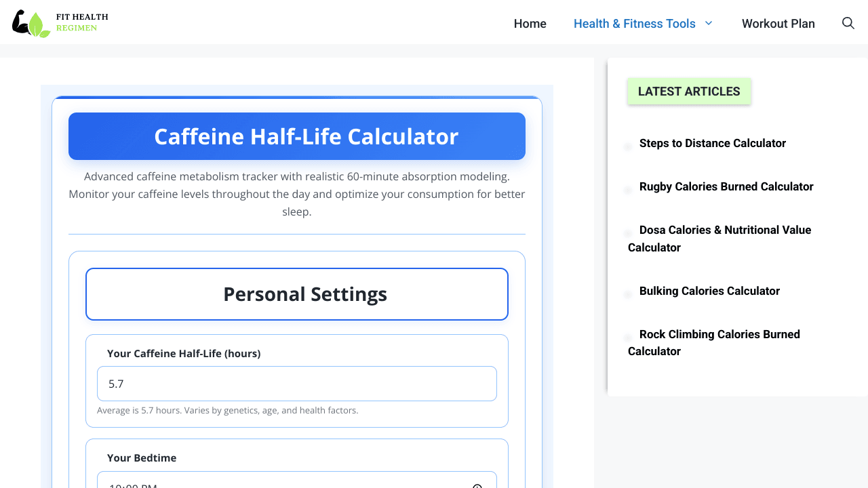868x488 pixels.
Task: Click the Caffeine Half-Life Calculator title banner
Action: coord(296,136)
